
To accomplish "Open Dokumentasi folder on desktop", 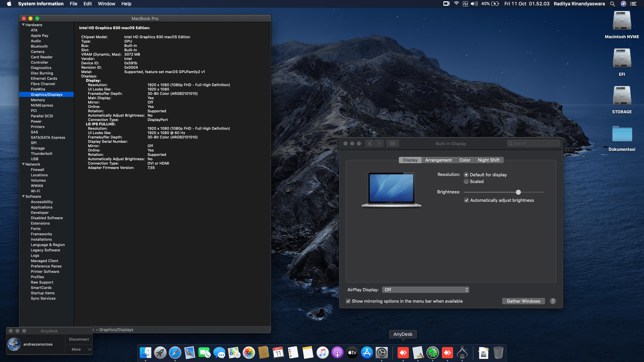I will (x=622, y=134).
